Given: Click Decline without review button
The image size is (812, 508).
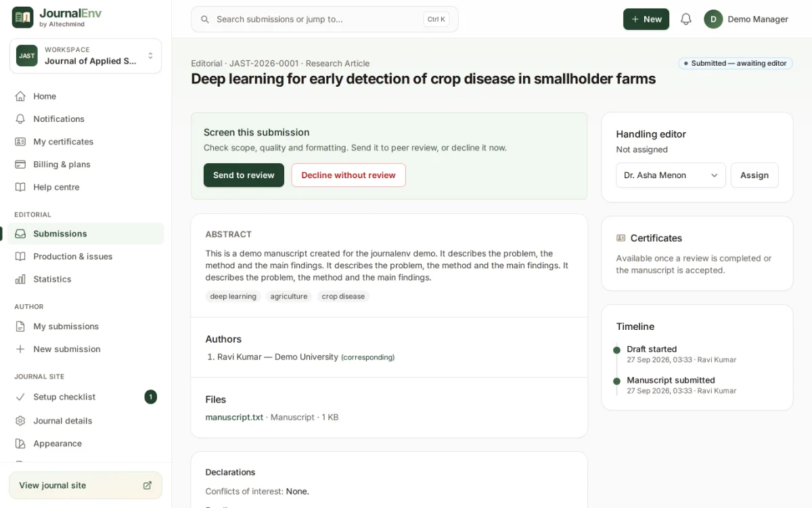Looking at the screenshot, I should pos(348,175).
